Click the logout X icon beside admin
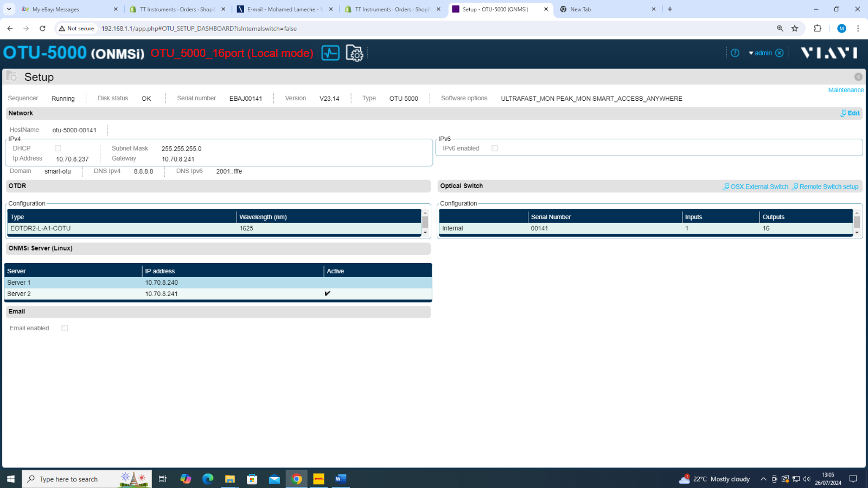 [x=780, y=53]
